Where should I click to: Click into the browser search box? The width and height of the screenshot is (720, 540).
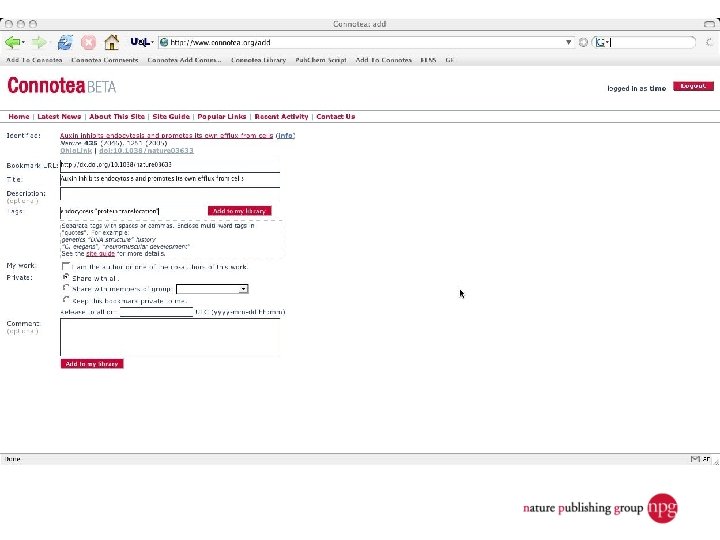click(x=652, y=43)
